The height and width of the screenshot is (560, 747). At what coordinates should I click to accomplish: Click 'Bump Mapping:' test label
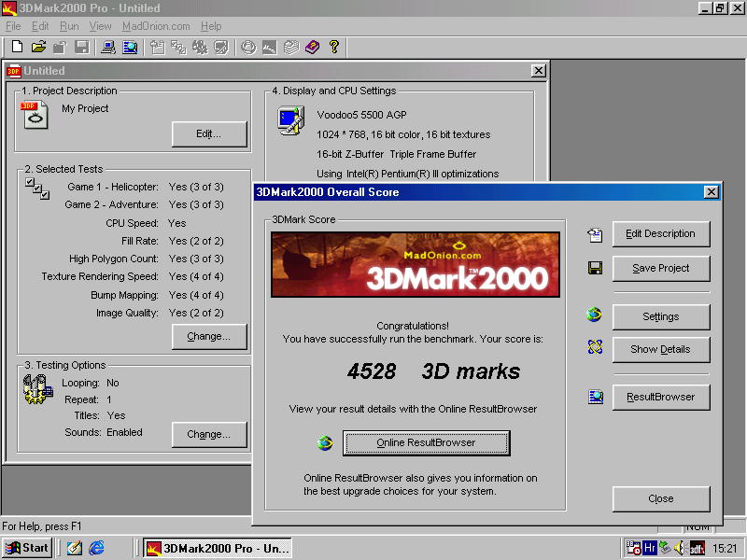pyautogui.click(x=124, y=295)
